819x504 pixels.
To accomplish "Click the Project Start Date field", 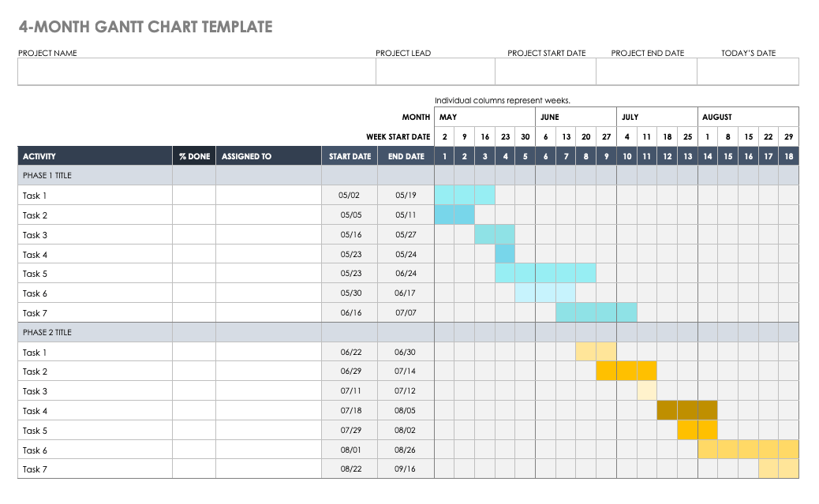I will pos(546,71).
